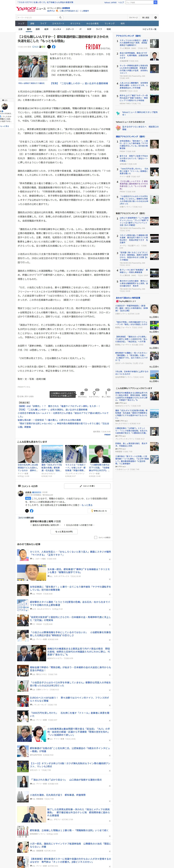The width and height of the screenshot is (174, 868).
Task: Click the blue web search button
Action: pos(155,2)
